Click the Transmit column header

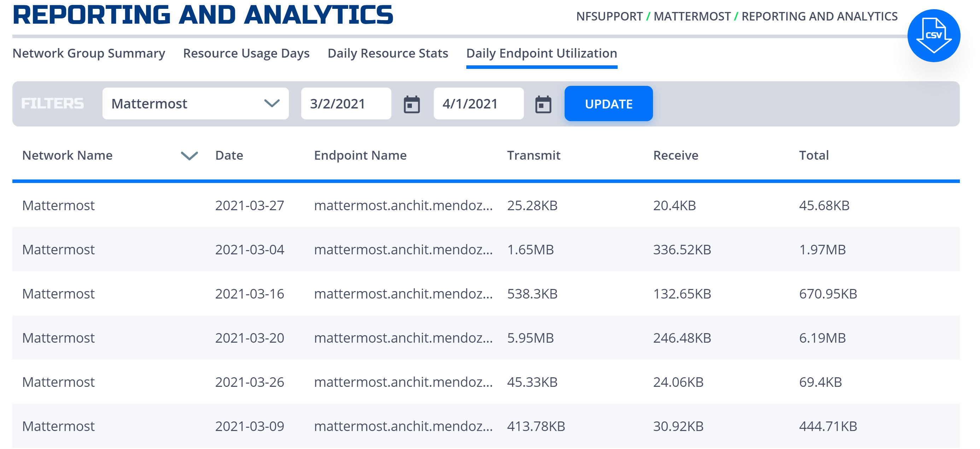point(533,155)
